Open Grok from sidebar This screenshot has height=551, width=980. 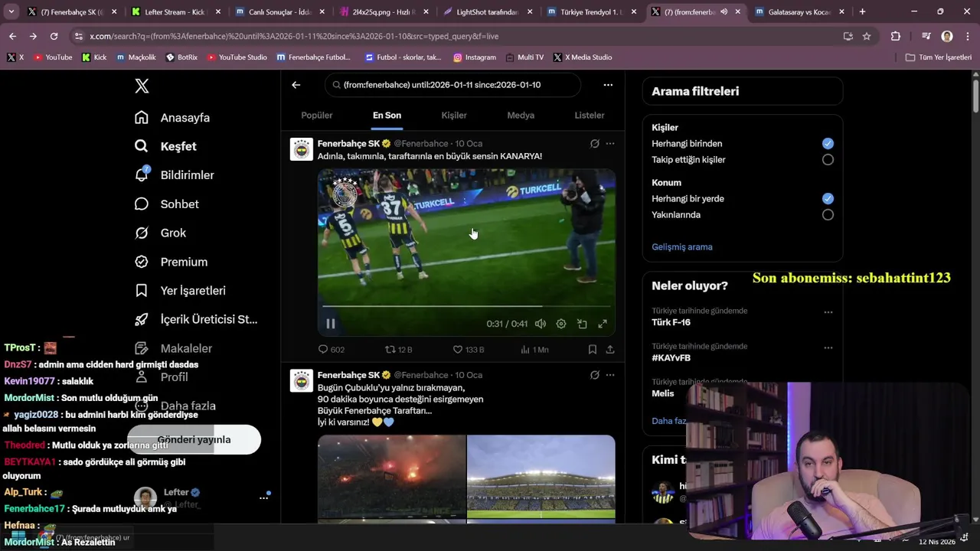(161, 233)
